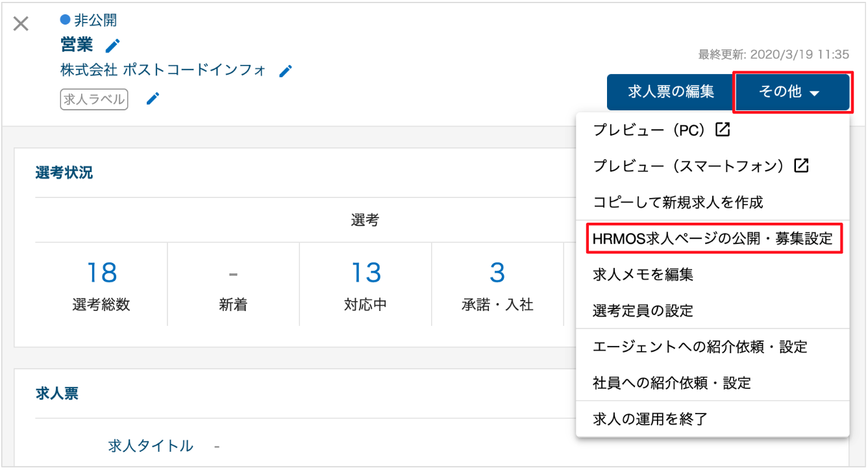
Task: Select プレビュー（PC） menu item
Action: click(x=712, y=130)
